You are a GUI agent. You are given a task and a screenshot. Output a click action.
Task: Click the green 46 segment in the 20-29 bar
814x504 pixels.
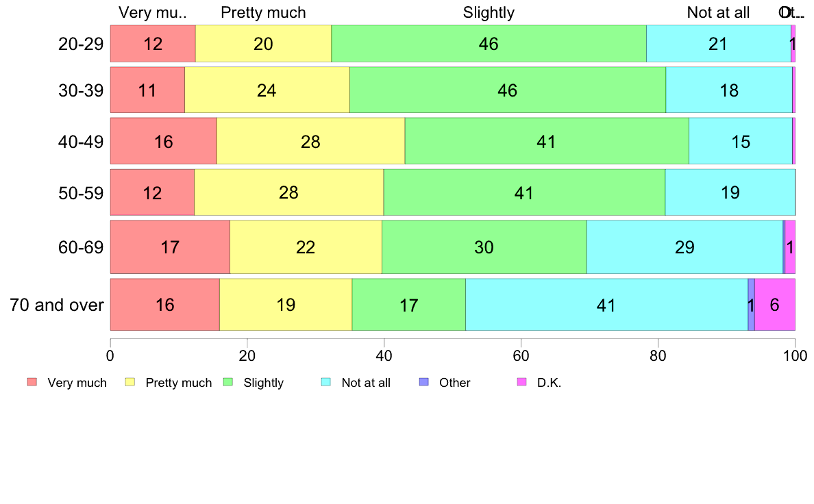[489, 44]
